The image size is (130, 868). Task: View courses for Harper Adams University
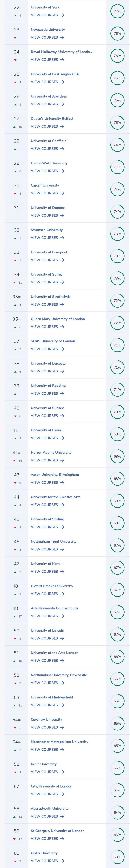click(47, 460)
